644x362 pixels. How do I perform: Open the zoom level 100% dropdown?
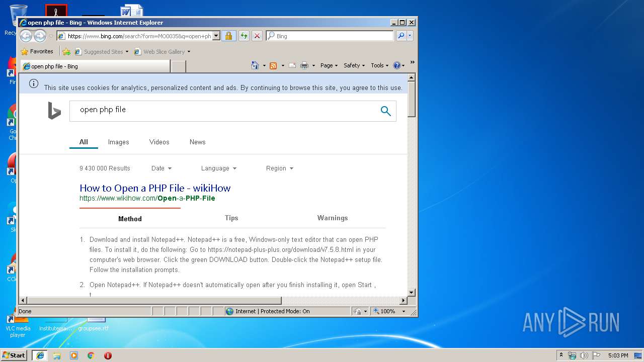click(x=404, y=311)
